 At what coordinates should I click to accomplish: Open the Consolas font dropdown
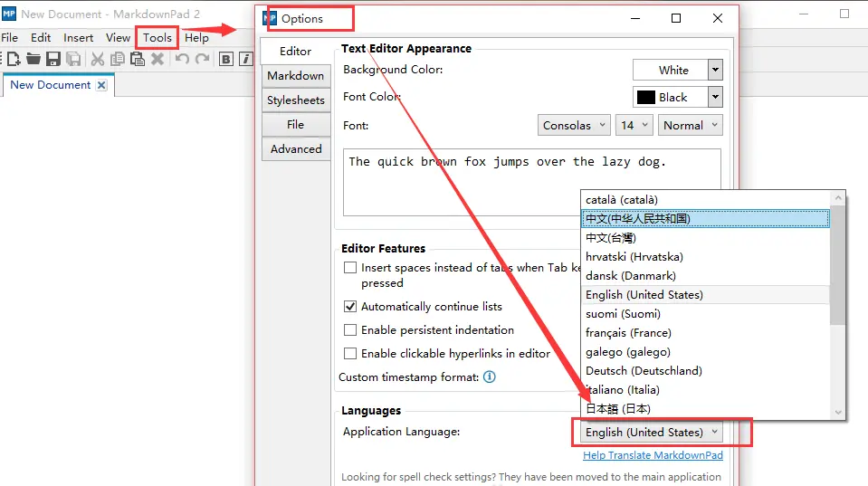pyautogui.click(x=574, y=125)
